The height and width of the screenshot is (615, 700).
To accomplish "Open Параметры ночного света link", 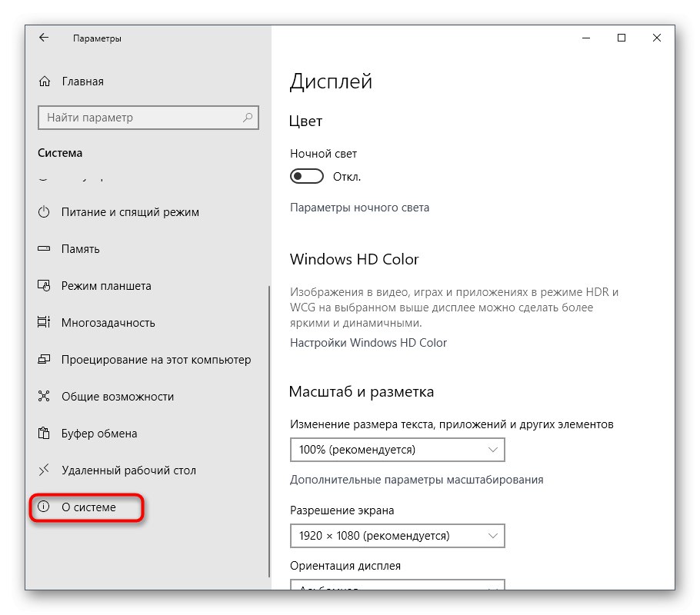I will [359, 208].
